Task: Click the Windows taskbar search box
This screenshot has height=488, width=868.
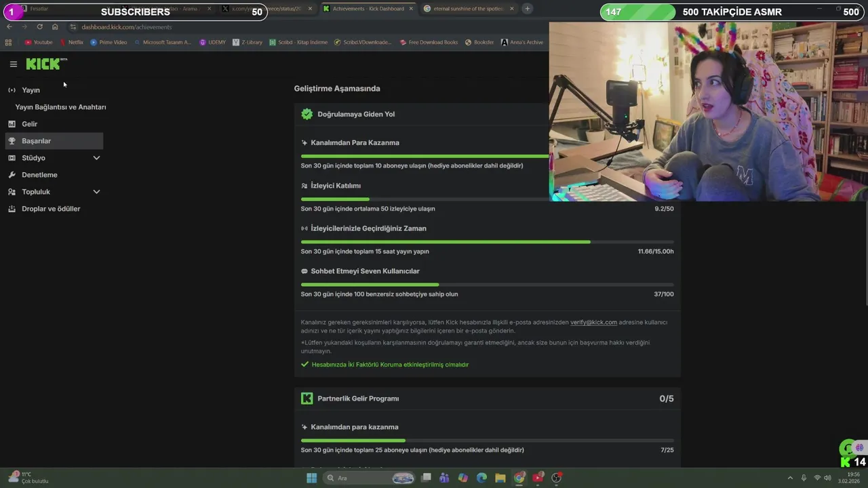Action: [x=370, y=478]
